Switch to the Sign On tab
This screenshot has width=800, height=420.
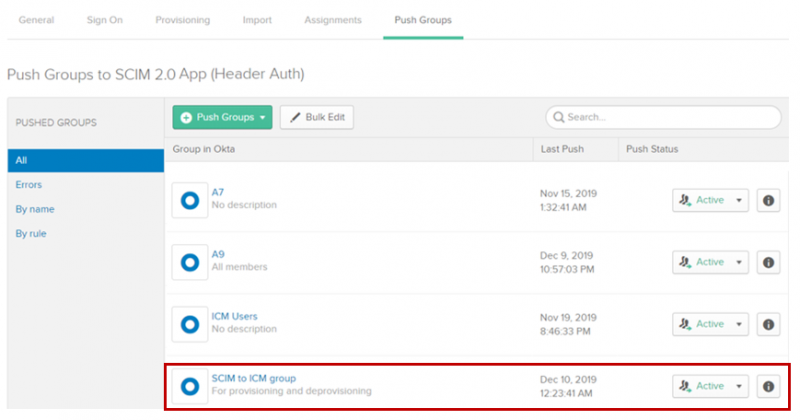pyautogui.click(x=105, y=20)
